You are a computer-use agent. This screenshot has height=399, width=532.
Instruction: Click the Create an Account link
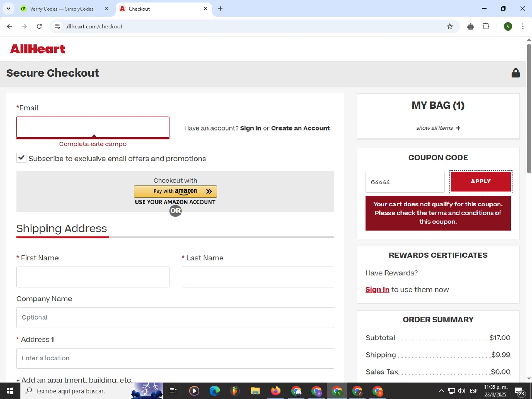(300, 128)
